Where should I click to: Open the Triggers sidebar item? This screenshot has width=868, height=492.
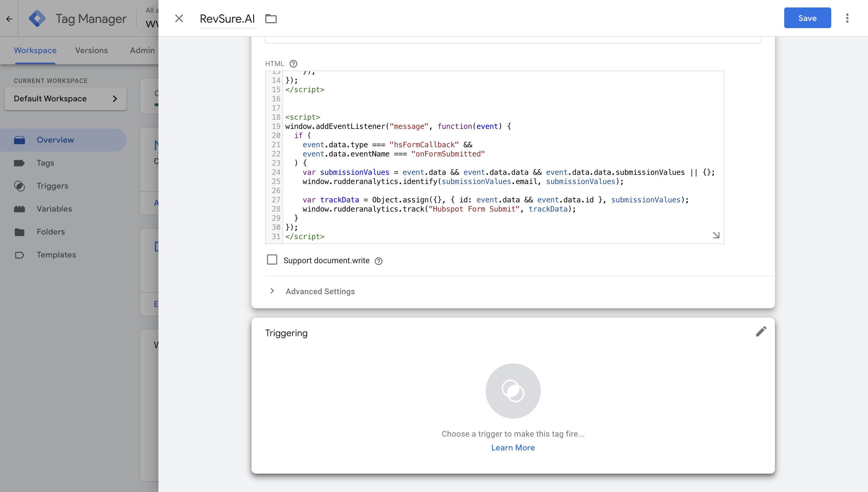pyautogui.click(x=52, y=186)
